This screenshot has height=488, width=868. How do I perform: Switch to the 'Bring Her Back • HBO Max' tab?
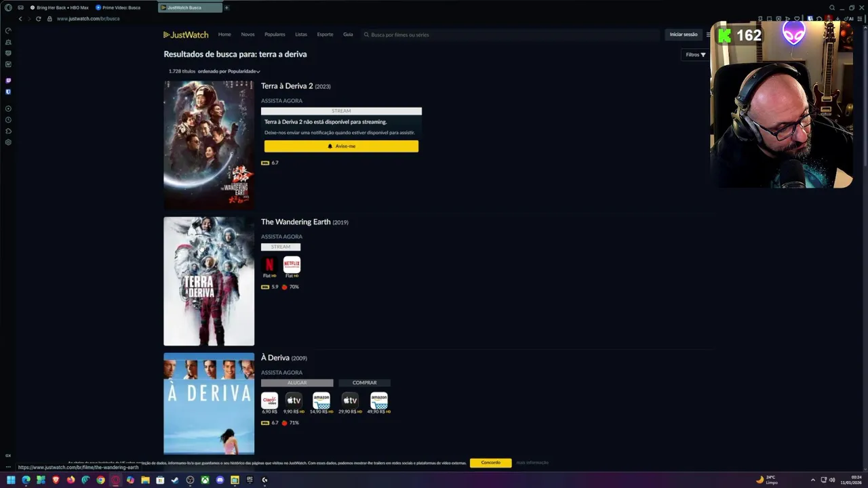tap(59, 7)
